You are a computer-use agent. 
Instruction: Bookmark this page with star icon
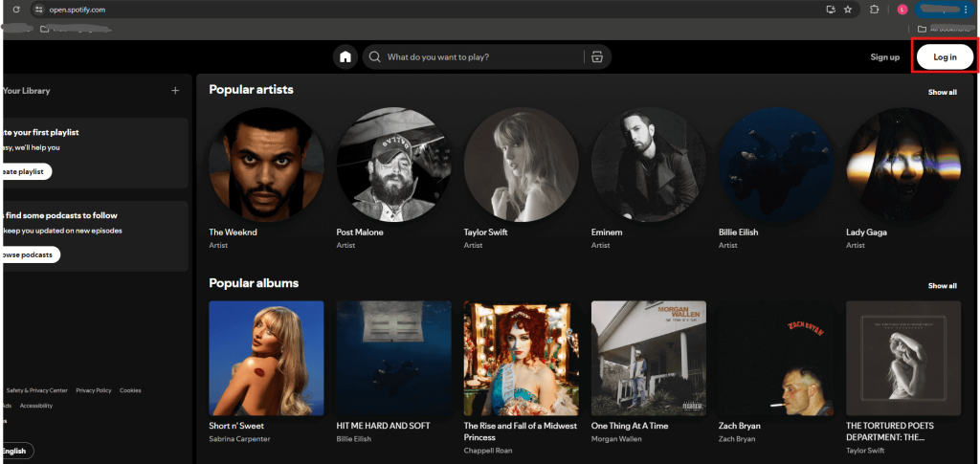848,10
